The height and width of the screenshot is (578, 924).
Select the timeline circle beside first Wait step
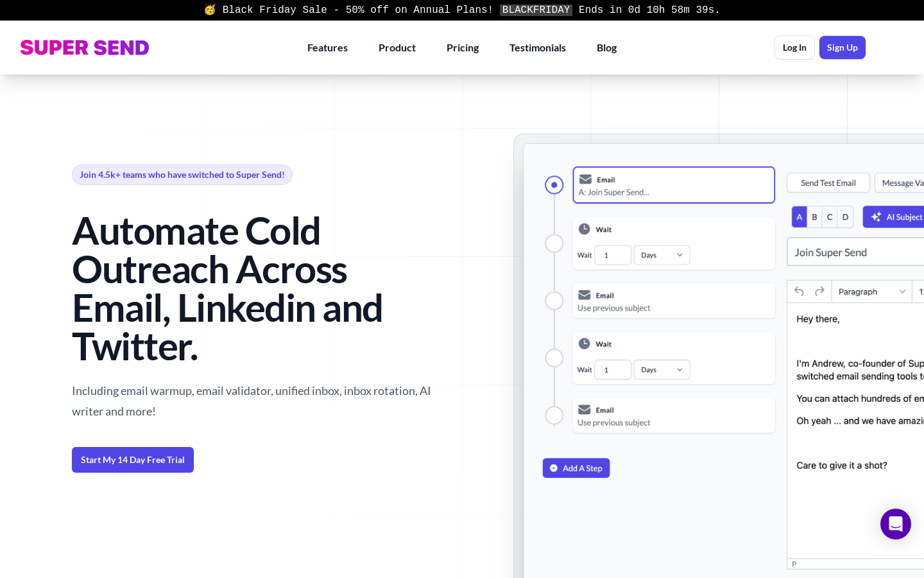pos(554,243)
